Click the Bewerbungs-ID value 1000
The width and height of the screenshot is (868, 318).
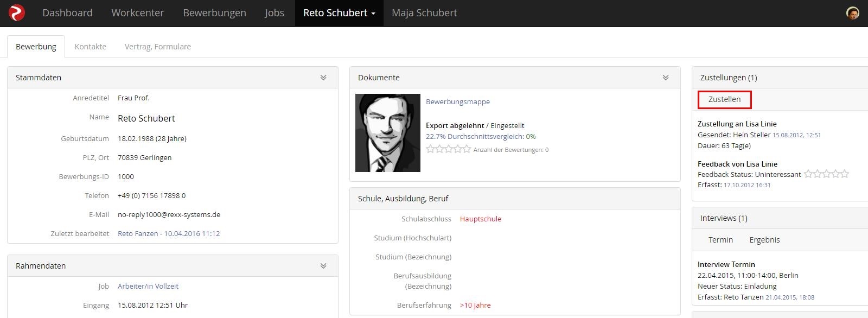(x=126, y=176)
